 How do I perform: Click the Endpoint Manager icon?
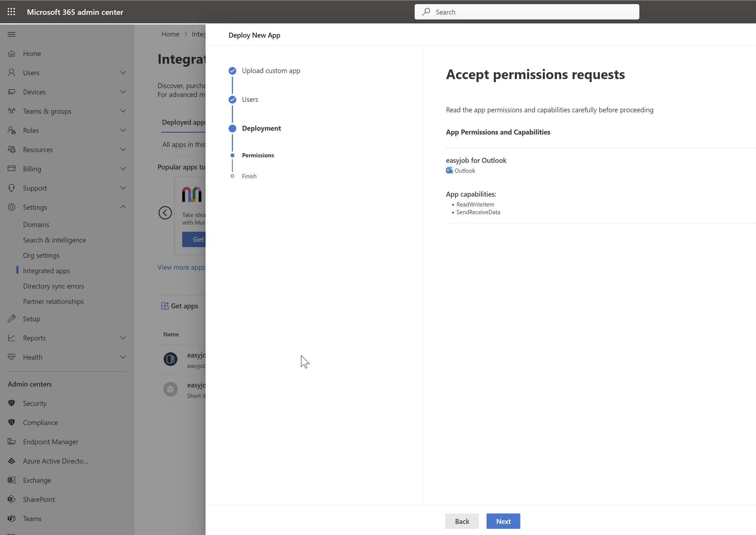11,441
